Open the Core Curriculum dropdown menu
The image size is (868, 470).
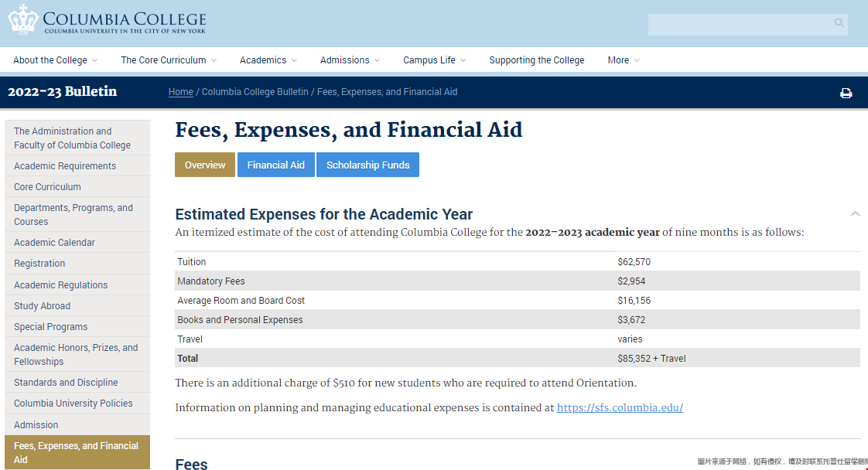click(x=168, y=60)
